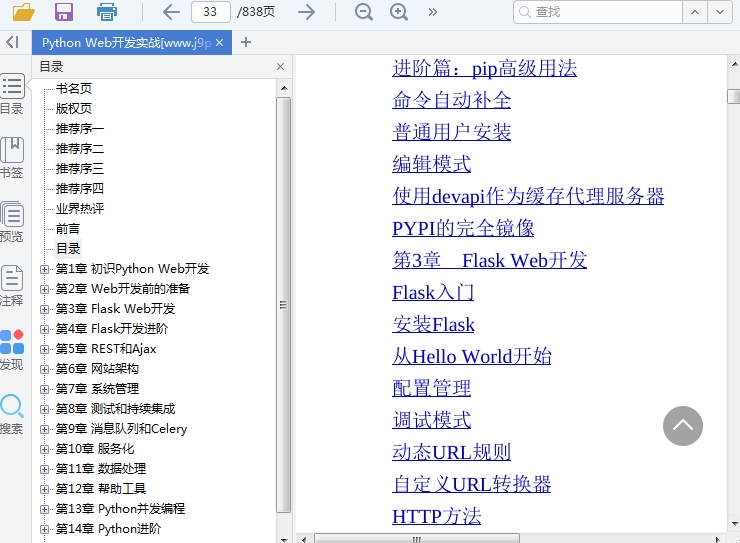740x543 pixels.
Task: Open the 命令自动补全 link
Action: pos(452,100)
